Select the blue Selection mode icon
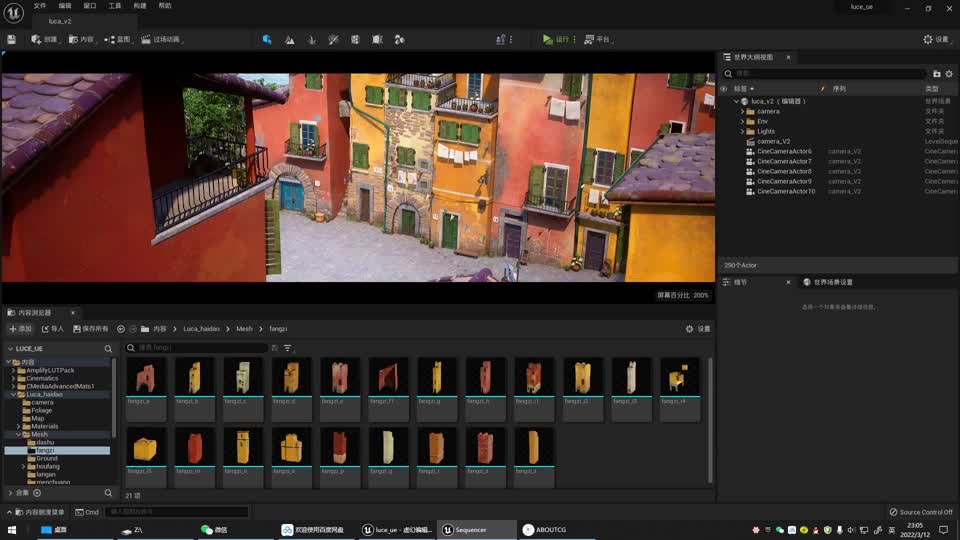The width and height of the screenshot is (960, 540). [267, 39]
